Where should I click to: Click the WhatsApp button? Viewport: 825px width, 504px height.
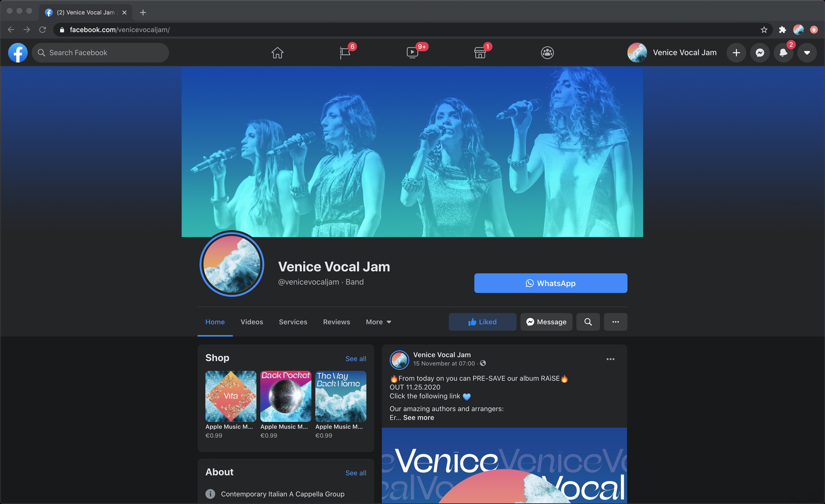550,283
